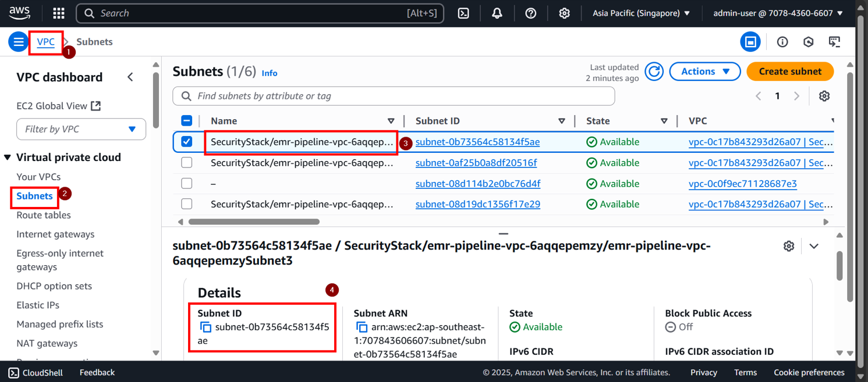Click the VPC breadcrumb link
Screen dimensions: 868x382
(45, 41)
